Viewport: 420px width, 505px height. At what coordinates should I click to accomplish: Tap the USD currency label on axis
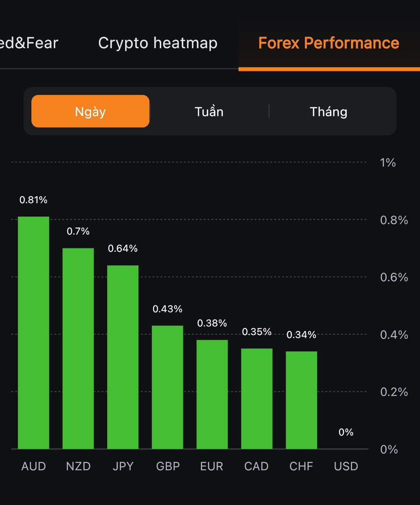click(x=346, y=466)
